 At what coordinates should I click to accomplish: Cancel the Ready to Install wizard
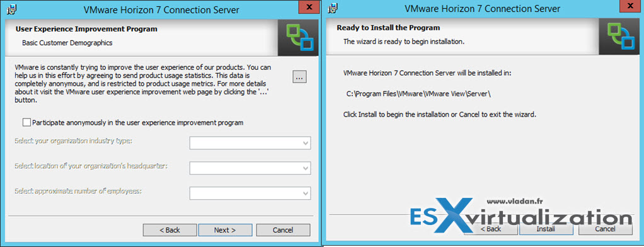[605, 229]
